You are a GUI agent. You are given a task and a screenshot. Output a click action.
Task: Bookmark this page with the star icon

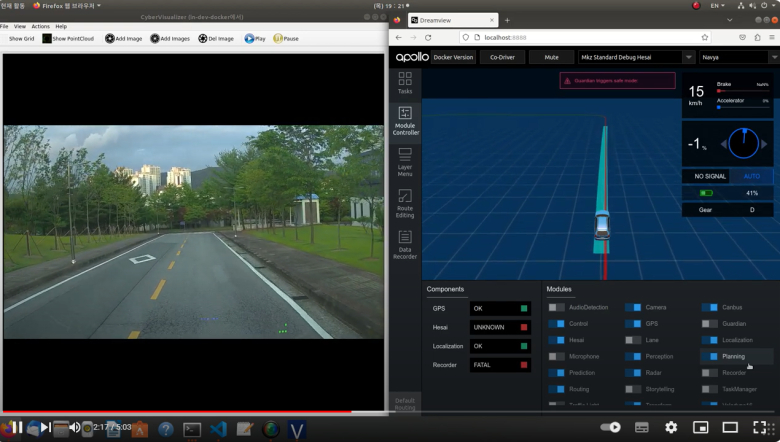click(x=704, y=37)
